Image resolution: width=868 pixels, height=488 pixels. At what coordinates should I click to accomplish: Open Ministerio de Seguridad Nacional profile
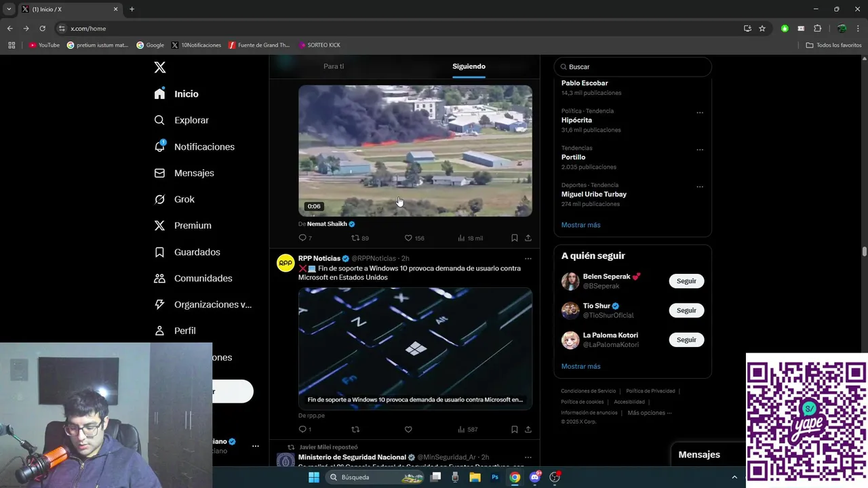tap(352, 457)
